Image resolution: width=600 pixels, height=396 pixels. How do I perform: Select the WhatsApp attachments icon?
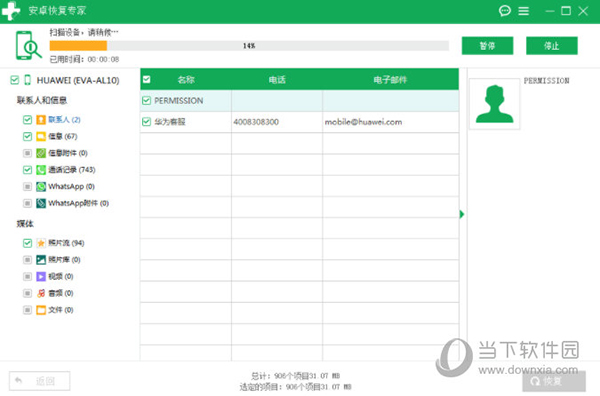click(x=41, y=203)
